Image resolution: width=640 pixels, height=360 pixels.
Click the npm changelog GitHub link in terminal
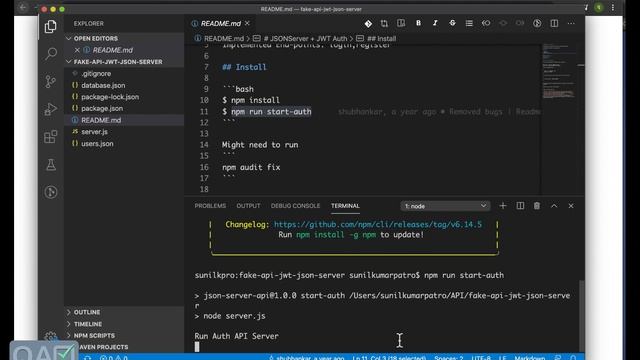[378, 224]
